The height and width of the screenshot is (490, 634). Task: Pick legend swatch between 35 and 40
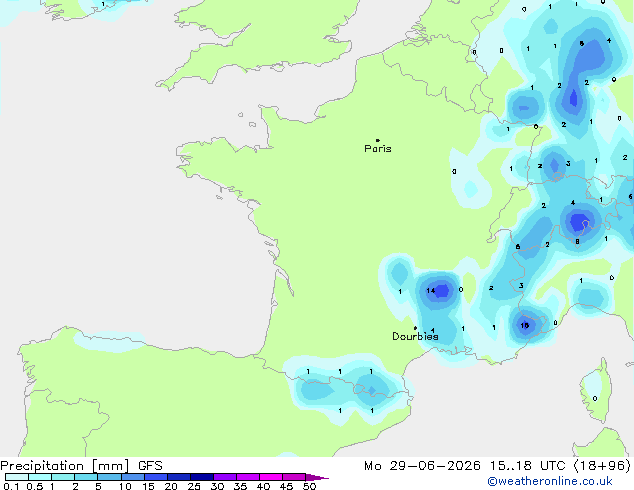[x=247, y=477]
